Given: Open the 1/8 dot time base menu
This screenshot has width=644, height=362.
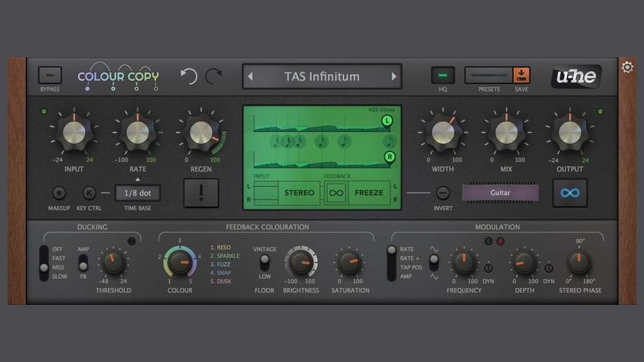Looking at the screenshot, I should pyautogui.click(x=138, y=194).
